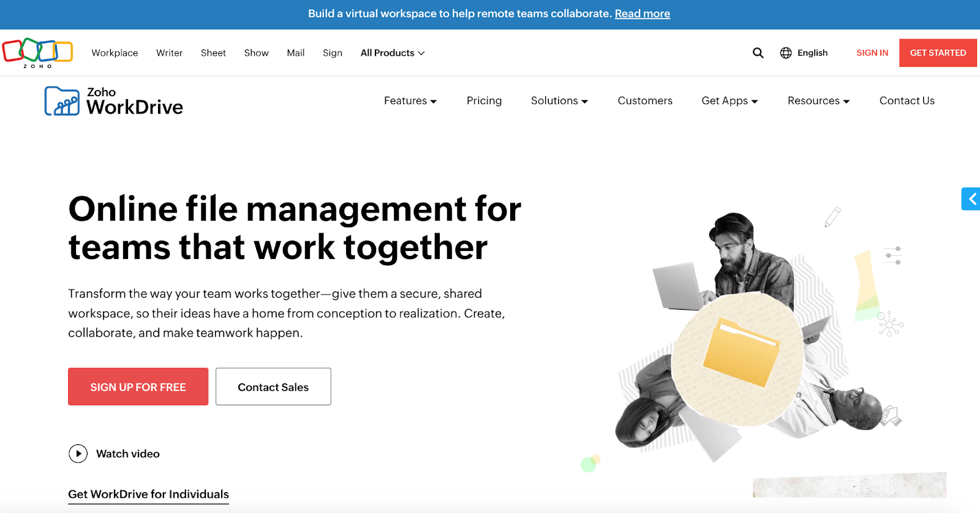Click the 'Online file management' headline

(x=295, y=228)
